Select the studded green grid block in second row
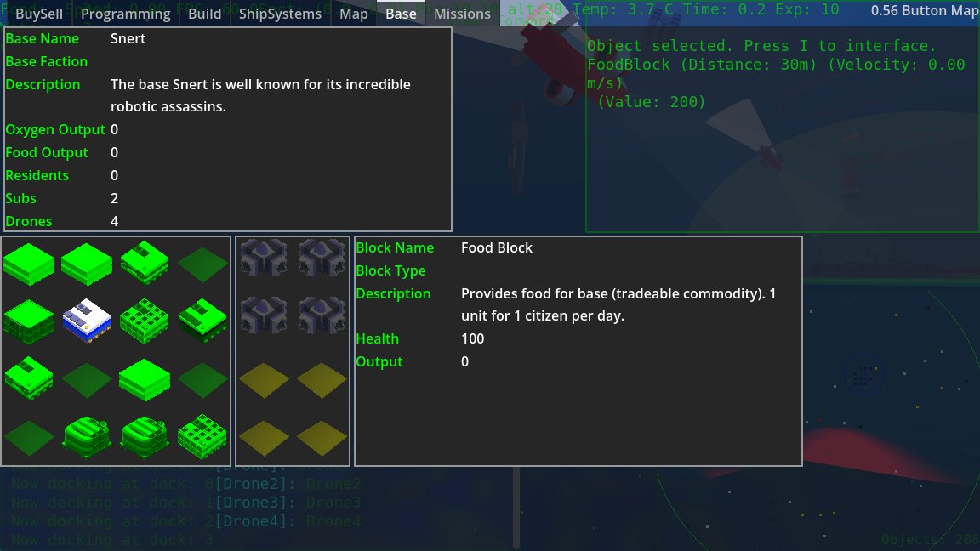Viewport: 980px width, 551px height. pos(143,321)
